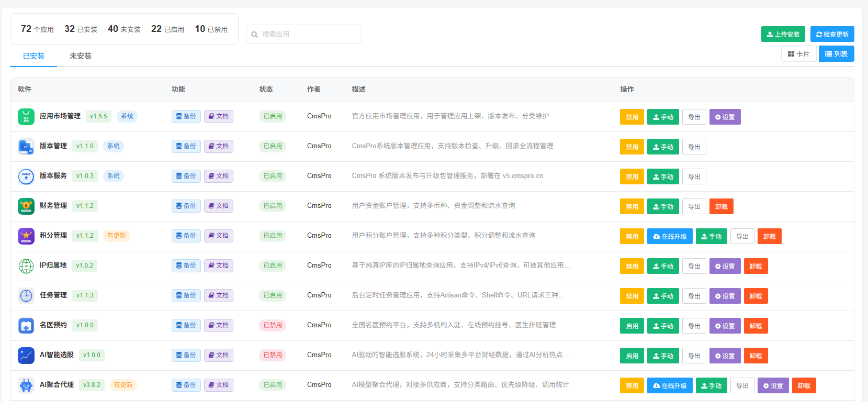Viewport: 868px width, 409px height.
Task: Click version tag v1.5.5
Action: coord(98,116)
